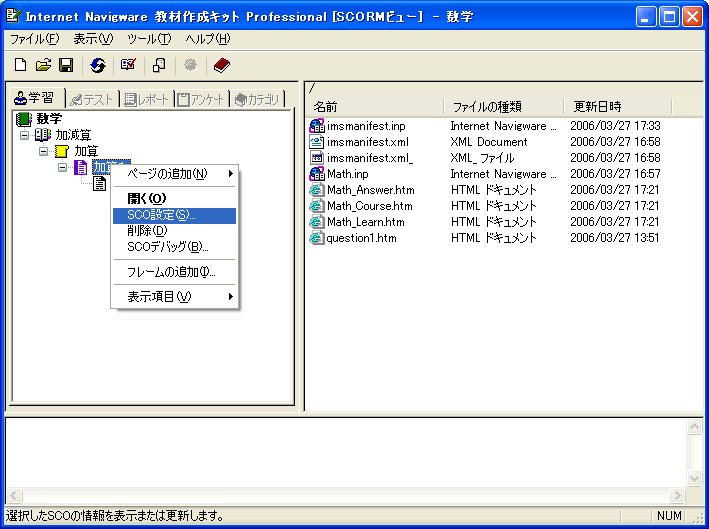
Task: Expand the 表示項目(V) submenu
Action: point(175,297)
